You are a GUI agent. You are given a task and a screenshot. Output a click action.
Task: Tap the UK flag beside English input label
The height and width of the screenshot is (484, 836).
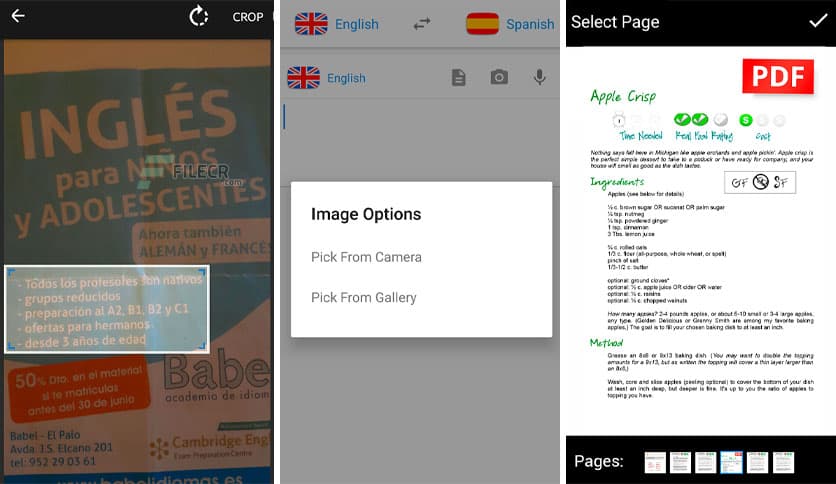[303, 78]
